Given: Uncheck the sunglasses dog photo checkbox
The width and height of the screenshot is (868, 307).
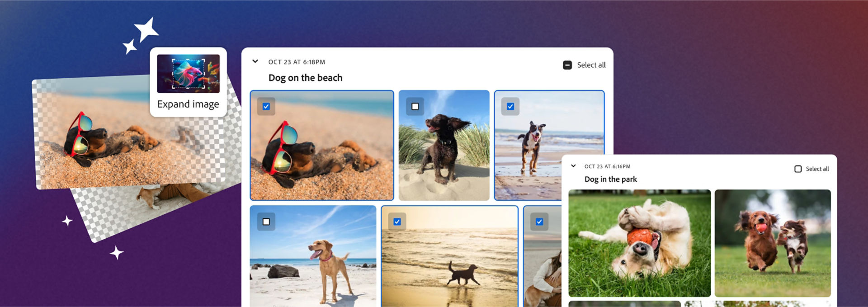Looking at the screenshot, I should click(266, 107).
